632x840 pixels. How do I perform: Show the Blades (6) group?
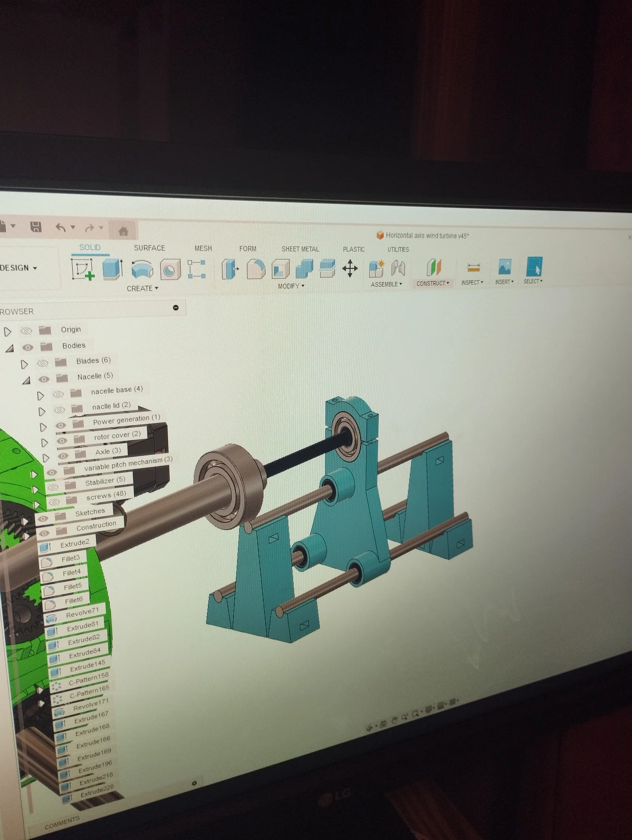42,363
